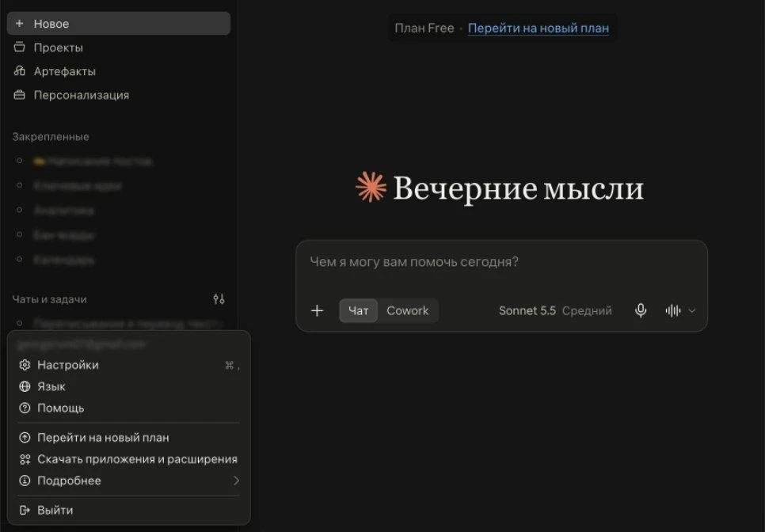Click the План Free label

[x=424, y=28]
